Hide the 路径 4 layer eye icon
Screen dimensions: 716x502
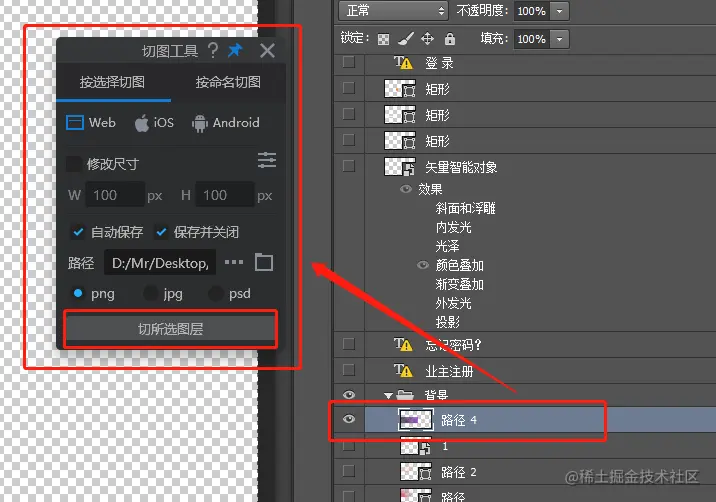[349, 419]
